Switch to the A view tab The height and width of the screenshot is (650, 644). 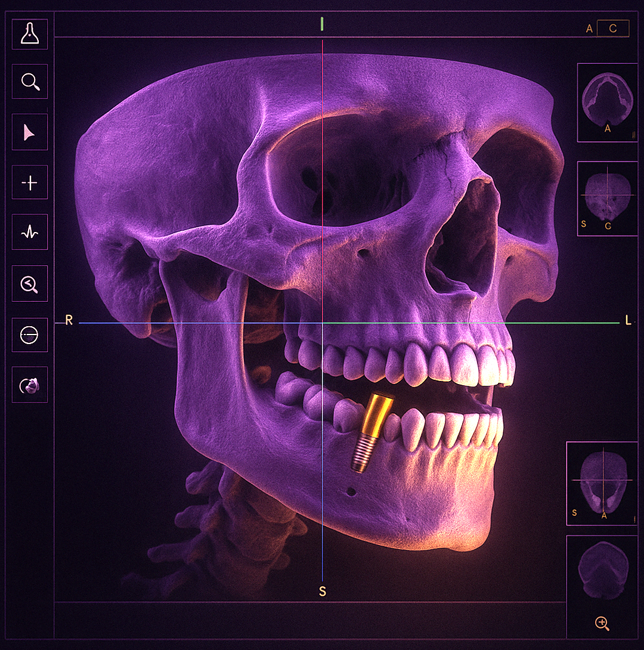(x=590, y=29)
